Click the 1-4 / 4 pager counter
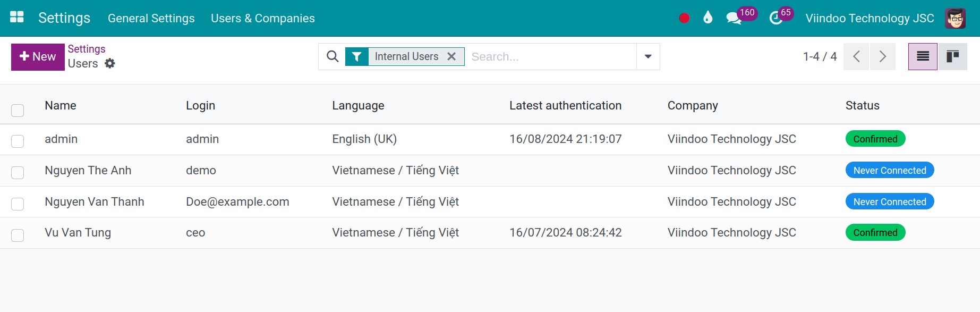 [820, 56]
